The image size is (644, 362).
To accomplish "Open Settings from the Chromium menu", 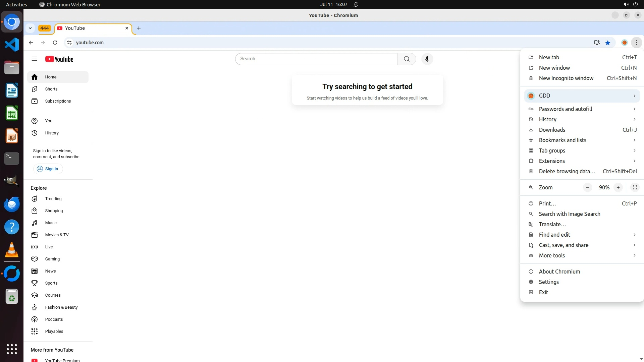I will click(548, 282).
